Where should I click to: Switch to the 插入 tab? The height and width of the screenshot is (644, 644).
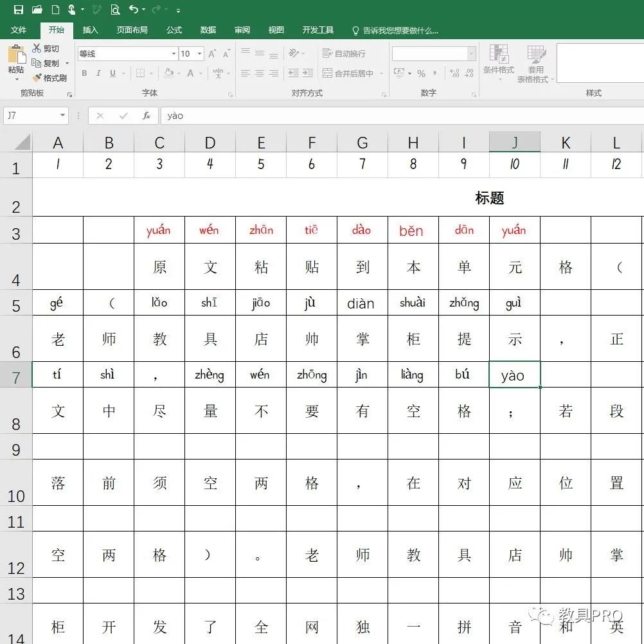pyautogui.click(x=91, y=30)
